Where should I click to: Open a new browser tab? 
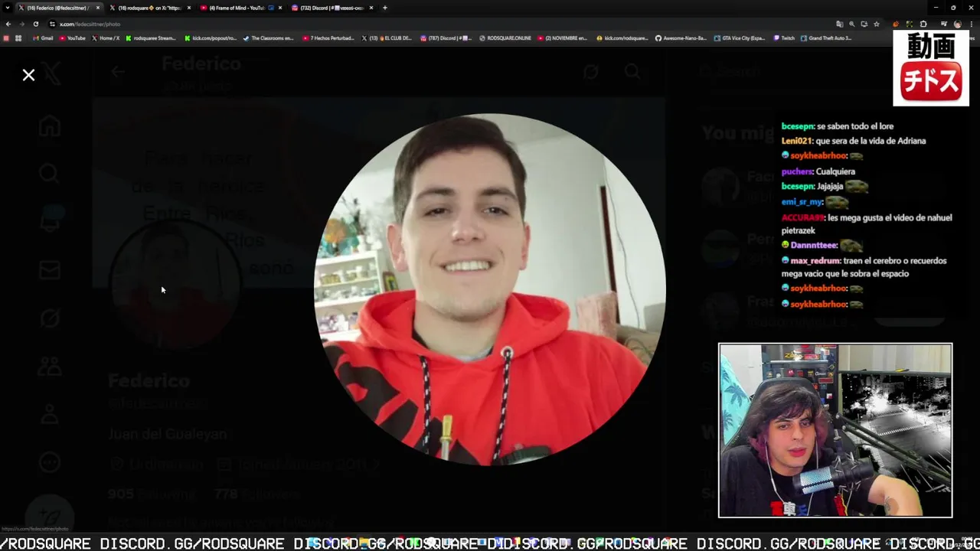coord(385,8)
